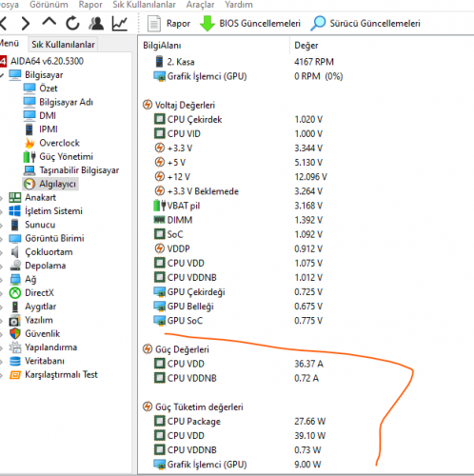Screen dimensions: 474x476
Task: Open the graph chart toolbar icon
Action: [x=120, y=23]
